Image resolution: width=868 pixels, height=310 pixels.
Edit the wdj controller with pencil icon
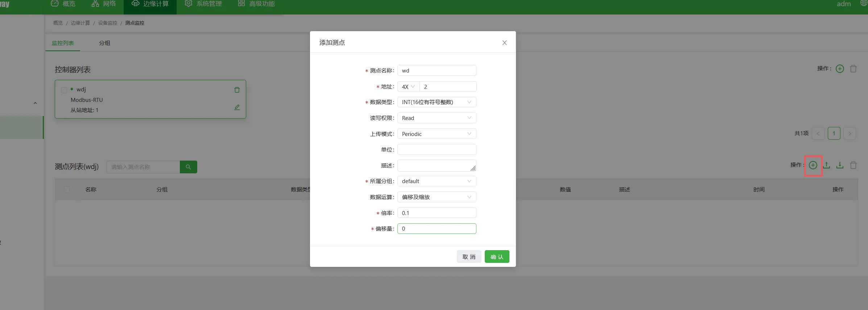tap(237, 107)
